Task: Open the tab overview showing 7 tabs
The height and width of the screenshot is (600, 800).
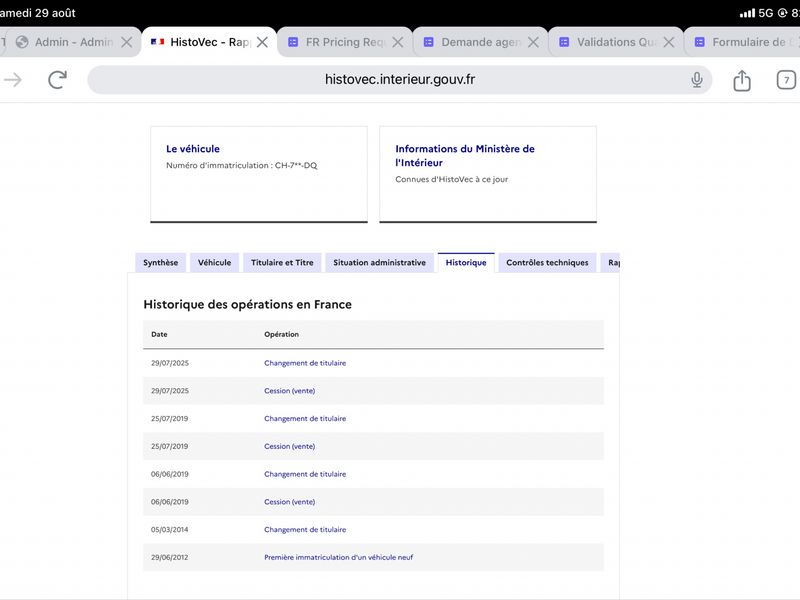Action: 786,80
